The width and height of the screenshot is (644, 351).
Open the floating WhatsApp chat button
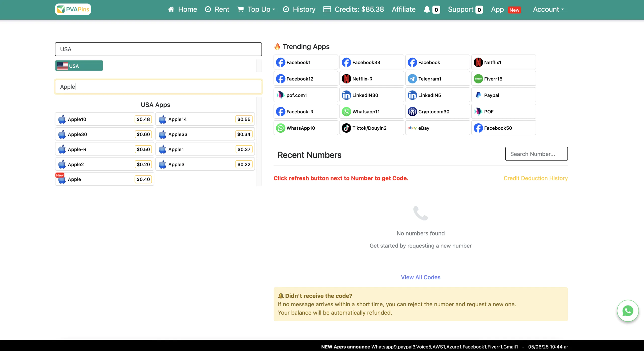tap(628, 311)
